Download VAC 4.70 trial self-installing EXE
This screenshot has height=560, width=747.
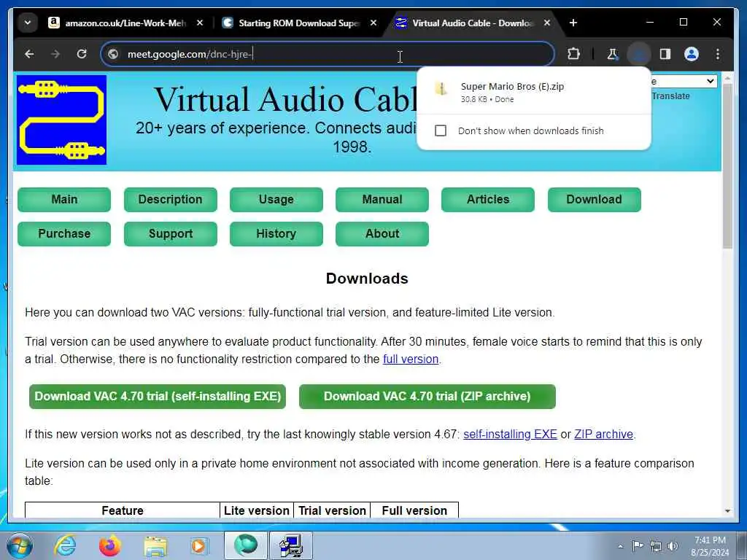pos(158,397)
